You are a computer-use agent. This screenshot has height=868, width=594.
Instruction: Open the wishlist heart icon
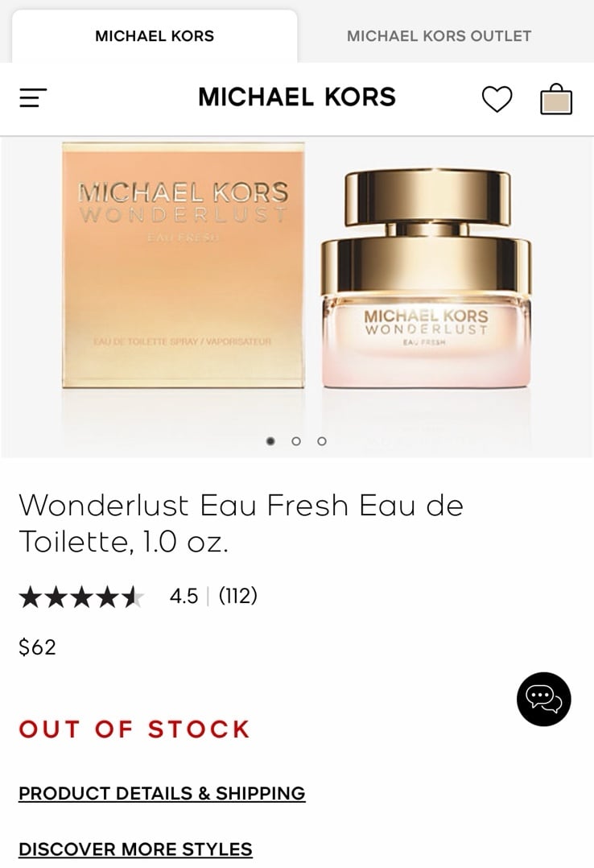497,99
